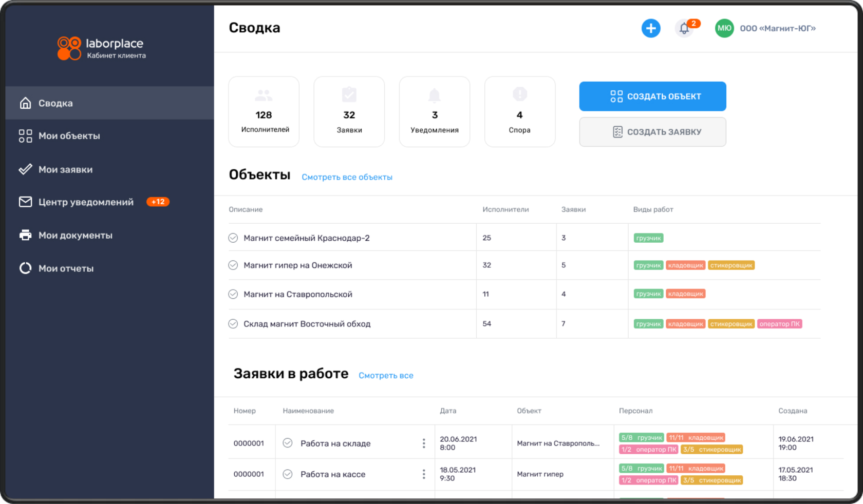Click the СОЗДАТЬ ЗАЯВКУ button

tap(653, 132)
